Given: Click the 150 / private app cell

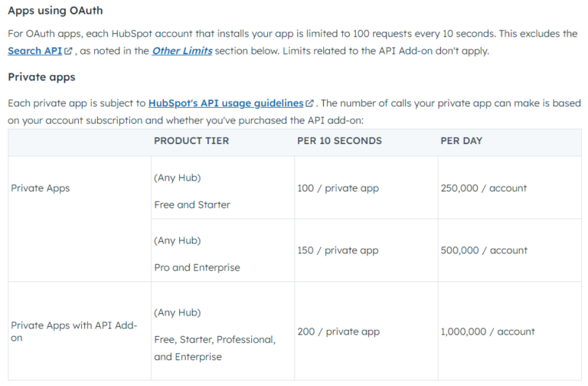Looking at the screenshot, I should click(x=366, y=250).
